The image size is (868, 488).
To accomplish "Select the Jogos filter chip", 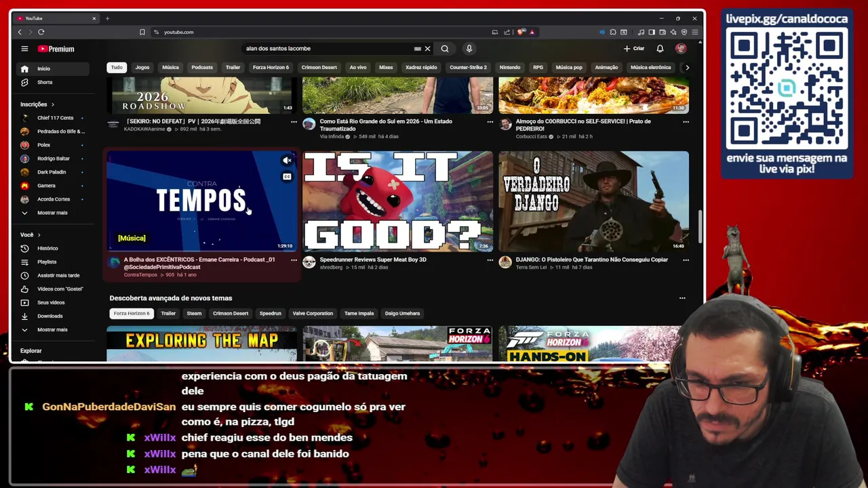I will tap(142, 67).
